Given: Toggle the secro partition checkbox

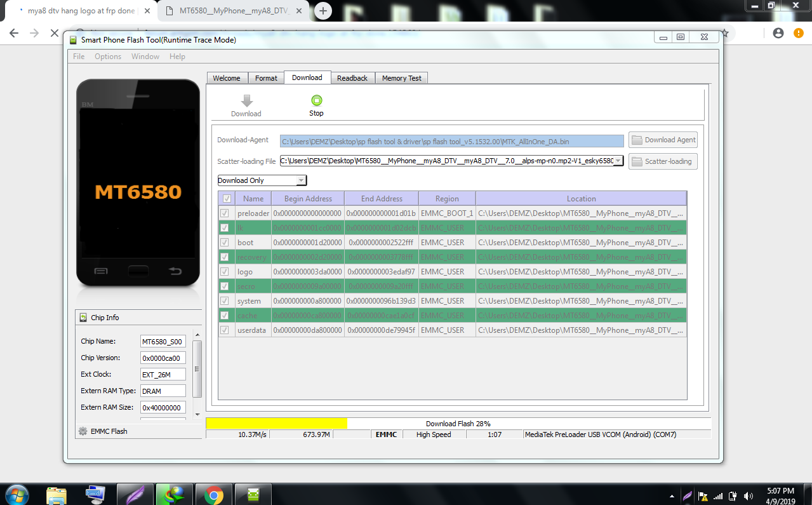Looking at the screenshot, I should (224, 286).
